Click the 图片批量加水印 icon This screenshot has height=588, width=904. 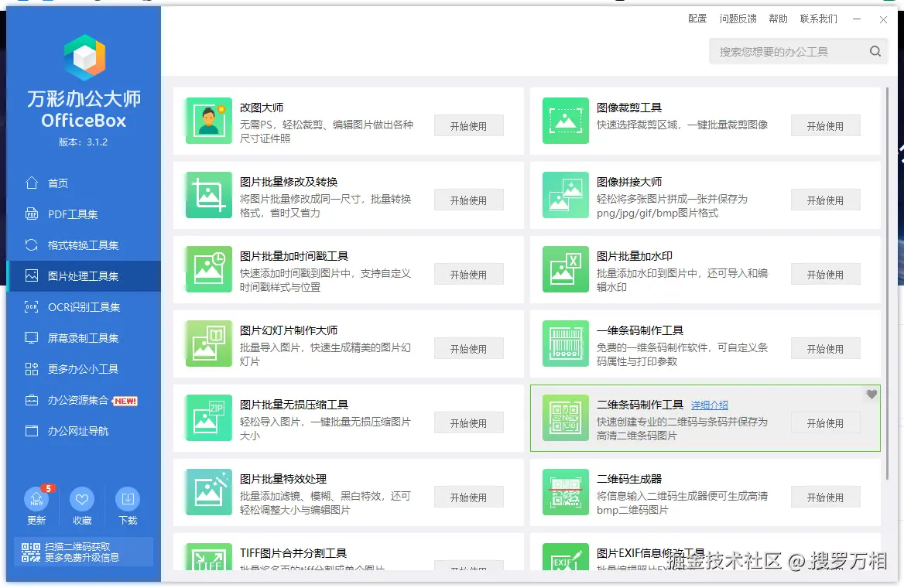pyautogui.click(x=566, y=269)
